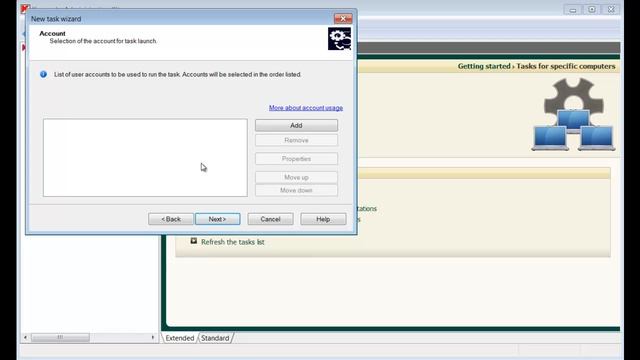Open Help for the wizard
This screenshot has height=360, width=640.
[323, 219]
